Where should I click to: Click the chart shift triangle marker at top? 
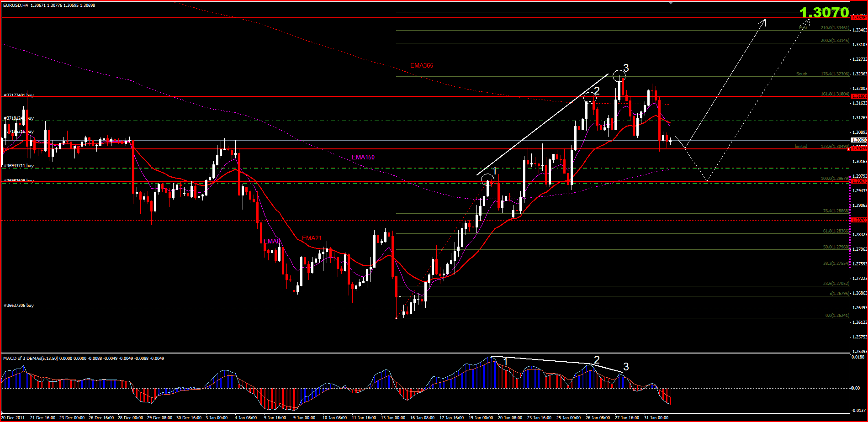pyautogui.click(x=671, y=3)
